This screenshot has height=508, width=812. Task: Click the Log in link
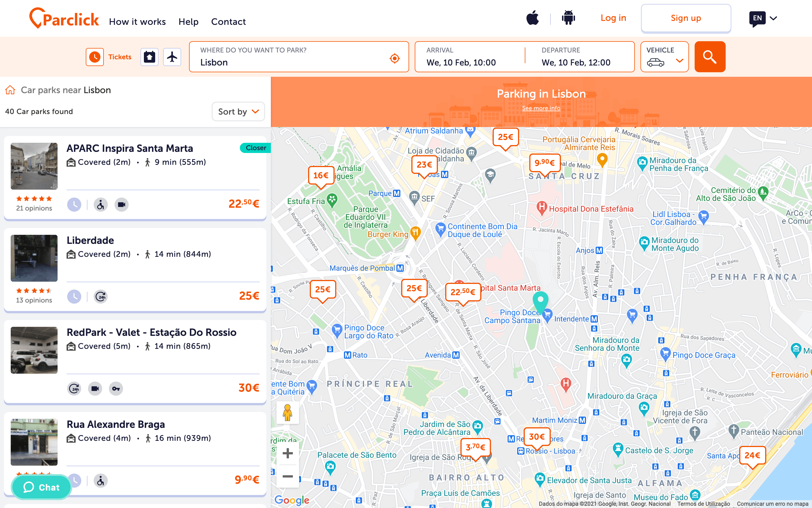613,18
